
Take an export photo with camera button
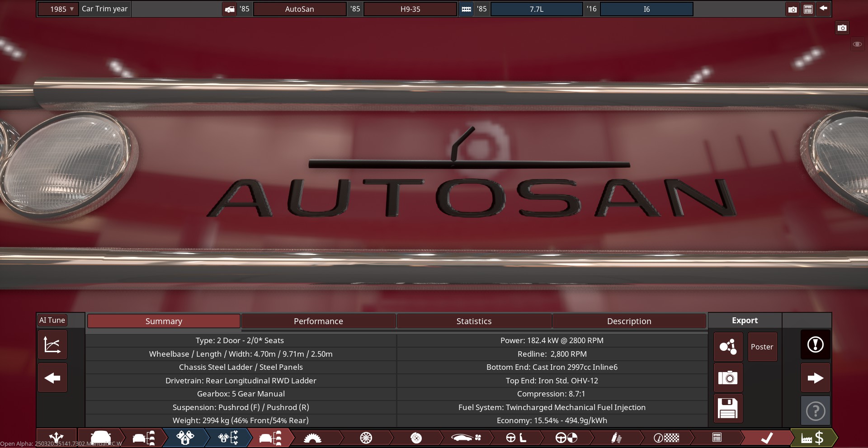click(x=728, y=377)
